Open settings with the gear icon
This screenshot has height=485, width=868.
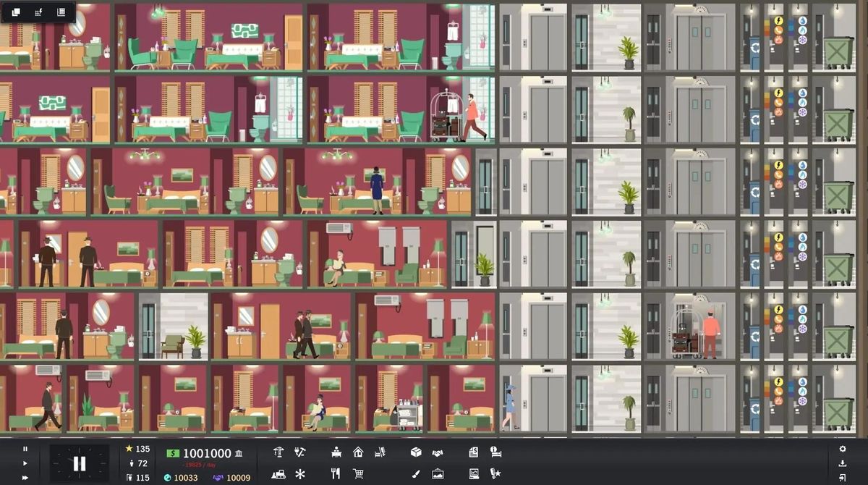tap(843, 450)
